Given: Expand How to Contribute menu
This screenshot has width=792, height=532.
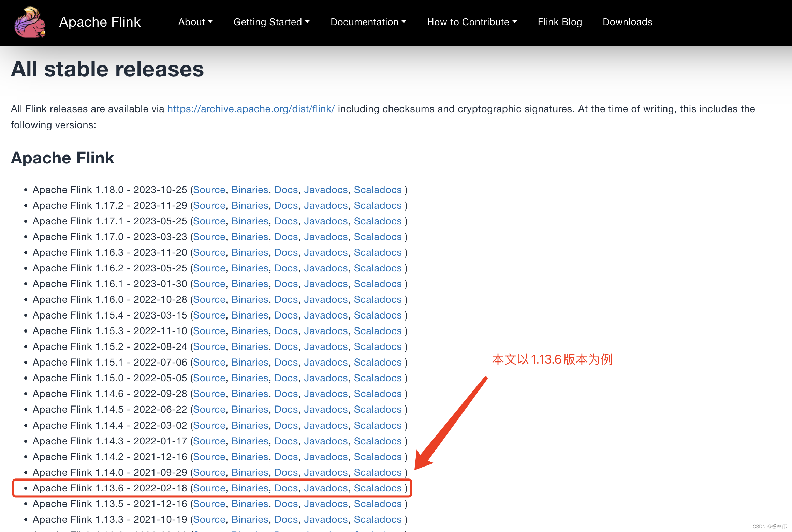Looking at the screenshot, I should [472, 22].
